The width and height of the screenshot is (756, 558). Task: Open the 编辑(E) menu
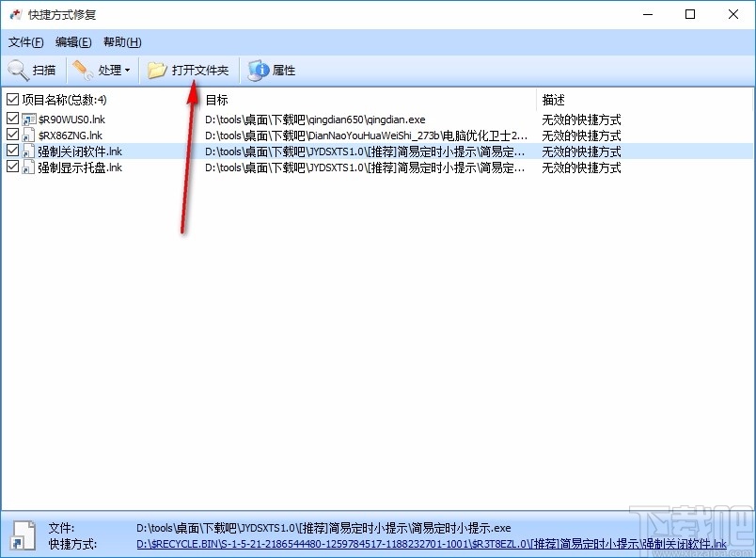[x=73, y=41]
